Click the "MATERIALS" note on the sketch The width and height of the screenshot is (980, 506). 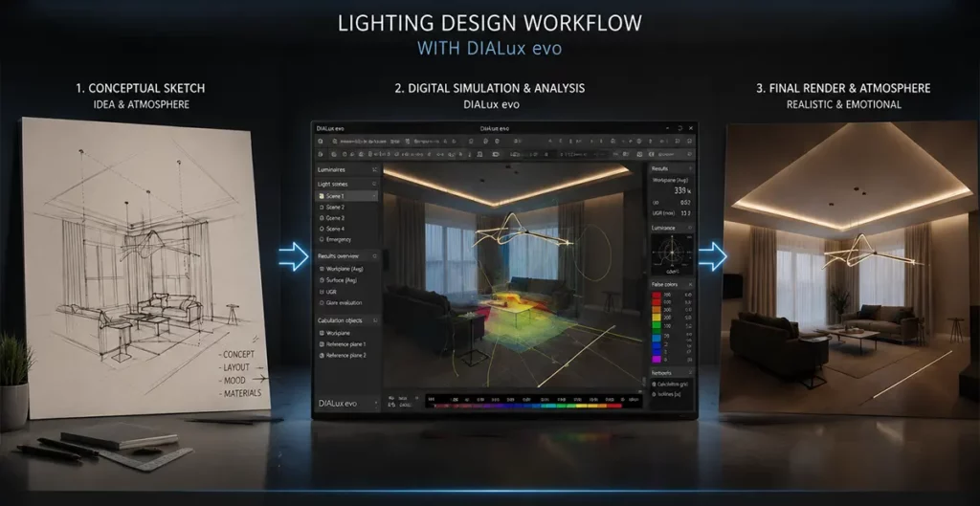pyautogui.click(x=240, y=393)
